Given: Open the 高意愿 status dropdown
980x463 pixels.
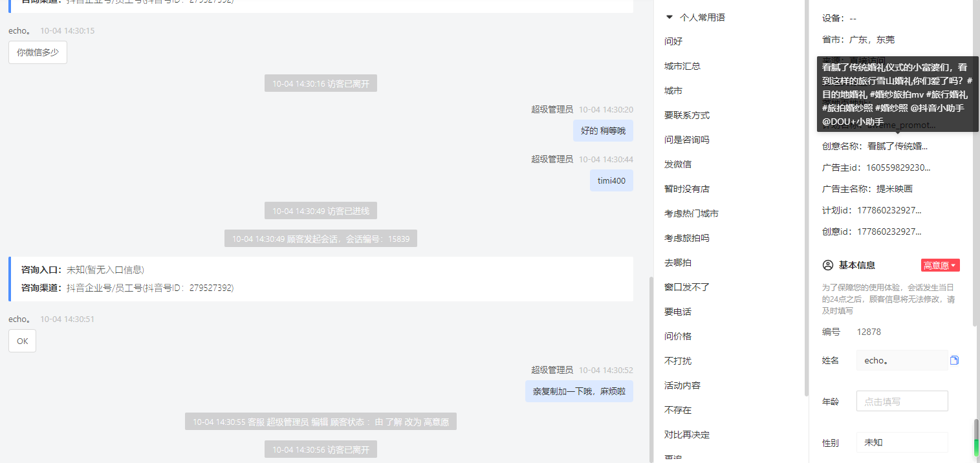Looking at the screenshot, I should point(941,265).
